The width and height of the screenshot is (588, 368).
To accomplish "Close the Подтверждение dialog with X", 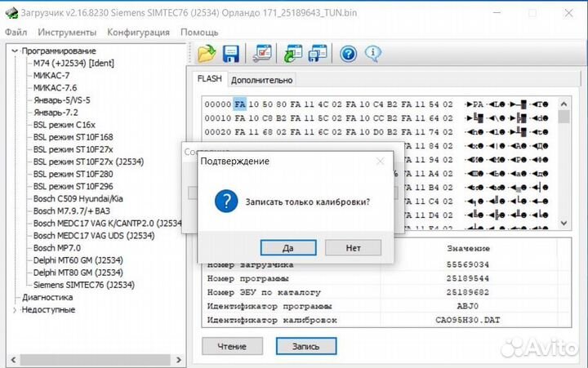I will [x=380, y=162].
